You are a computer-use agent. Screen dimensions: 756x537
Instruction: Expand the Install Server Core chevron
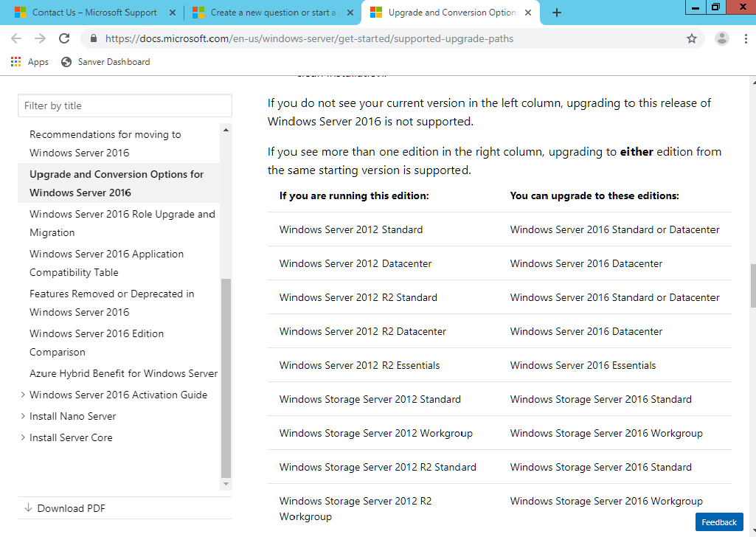coord(23,437)
